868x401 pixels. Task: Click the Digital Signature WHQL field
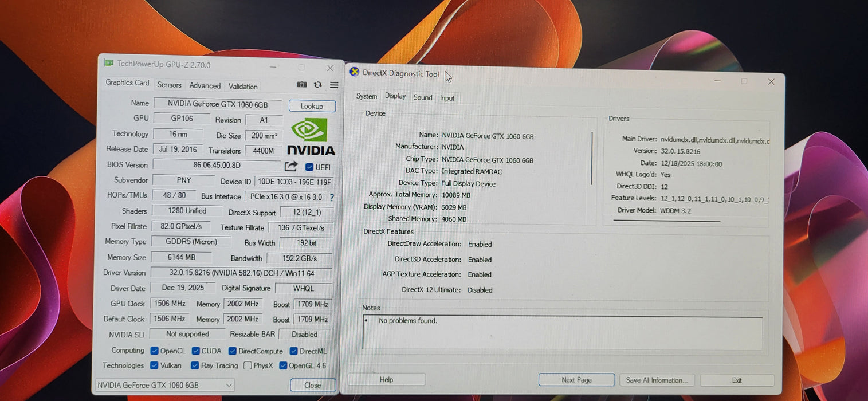[304, 288]
